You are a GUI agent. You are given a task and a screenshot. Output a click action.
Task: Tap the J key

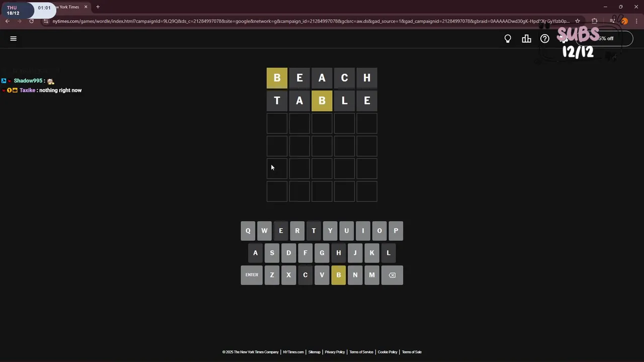[x=355, y=253]
